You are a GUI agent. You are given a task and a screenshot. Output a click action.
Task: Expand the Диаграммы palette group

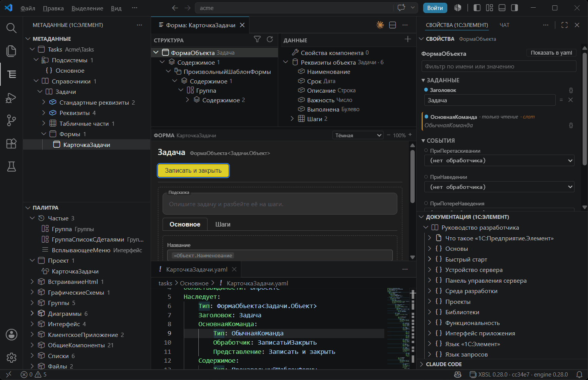pos(32,313)
